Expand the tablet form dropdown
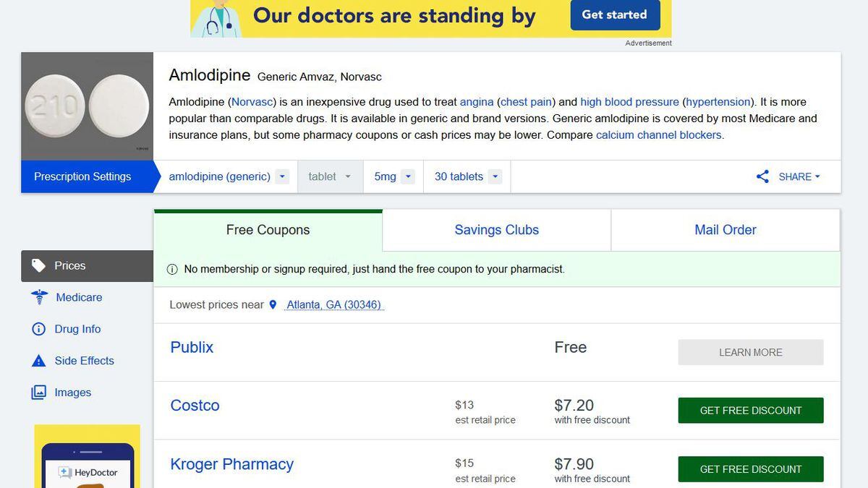Screen dimensions: 868x488 pos(348,176)
